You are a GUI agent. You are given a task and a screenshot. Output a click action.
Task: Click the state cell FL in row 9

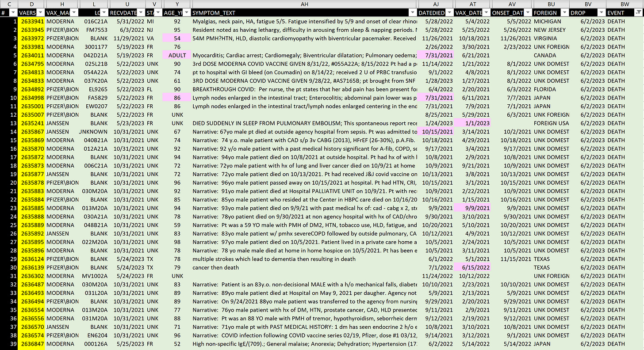coord(154,89)
